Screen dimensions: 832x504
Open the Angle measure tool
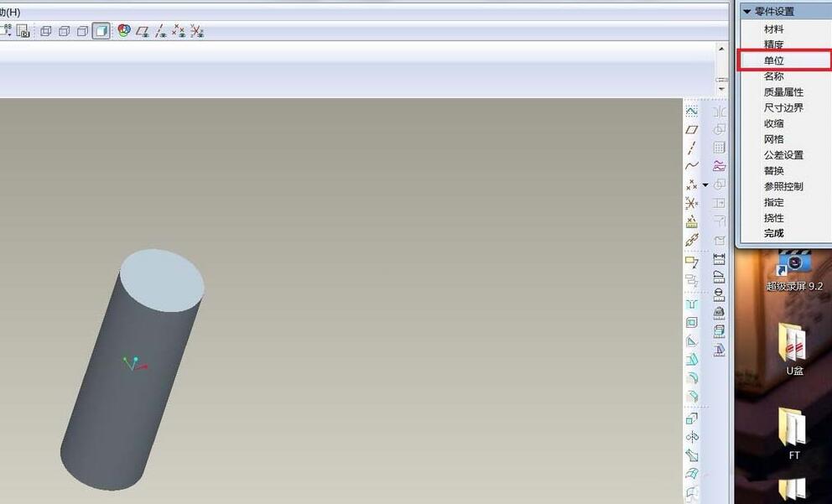(x=719, y=277)
